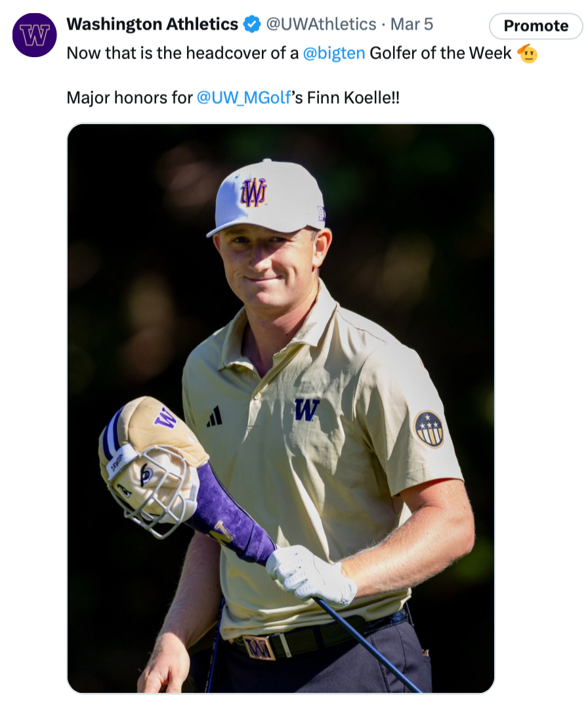Image resolution: width=588 pixels, height=708 pixels.
Task: Click the 'Finn Koelle!!' text
Action: pyautogui.click(x=353, y=97)
